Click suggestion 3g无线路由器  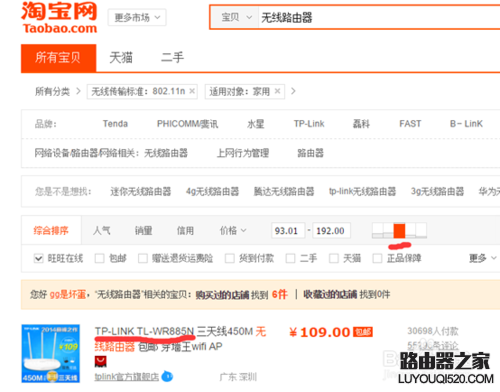437,191
